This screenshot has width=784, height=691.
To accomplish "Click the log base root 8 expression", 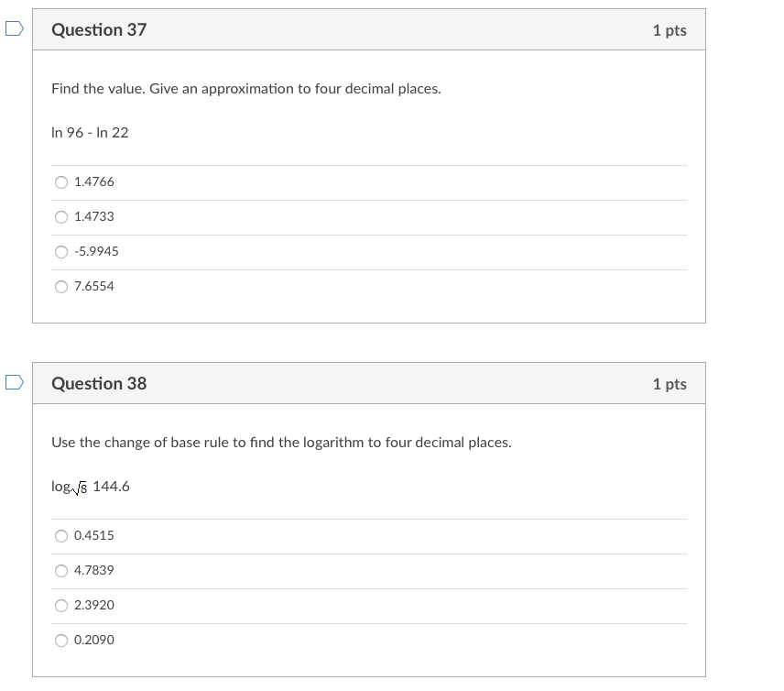I will 90,487.
